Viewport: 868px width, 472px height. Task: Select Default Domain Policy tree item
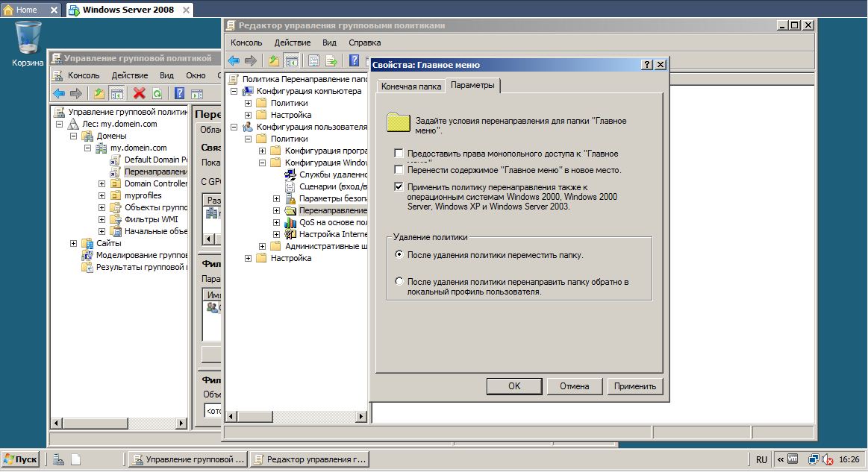[155, 160]
